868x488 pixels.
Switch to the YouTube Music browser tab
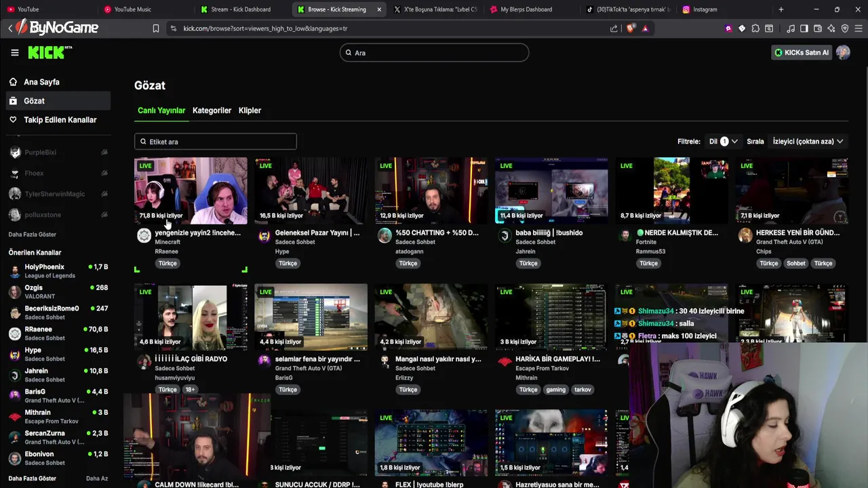click(146, 9)
